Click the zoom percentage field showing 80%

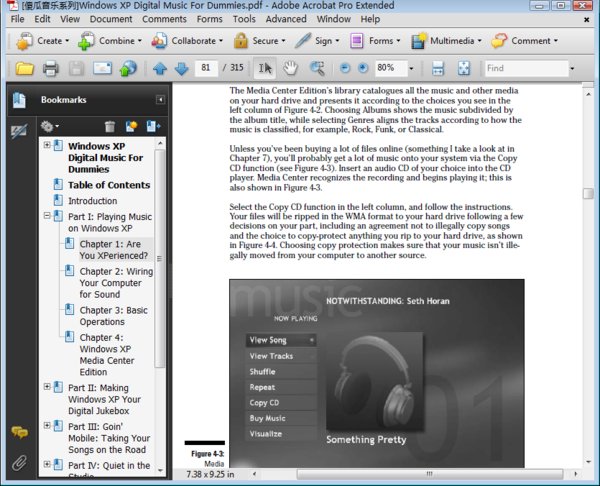pos(390,68)
